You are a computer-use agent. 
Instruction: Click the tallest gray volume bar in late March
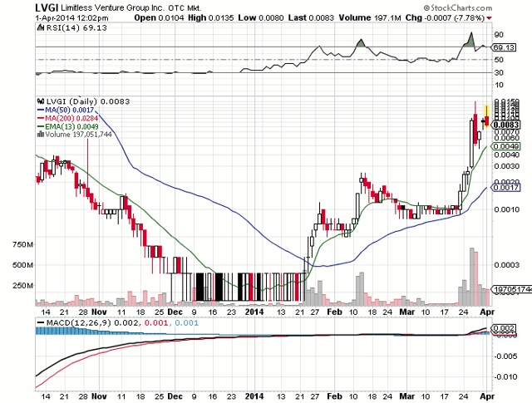pos(471,277)
